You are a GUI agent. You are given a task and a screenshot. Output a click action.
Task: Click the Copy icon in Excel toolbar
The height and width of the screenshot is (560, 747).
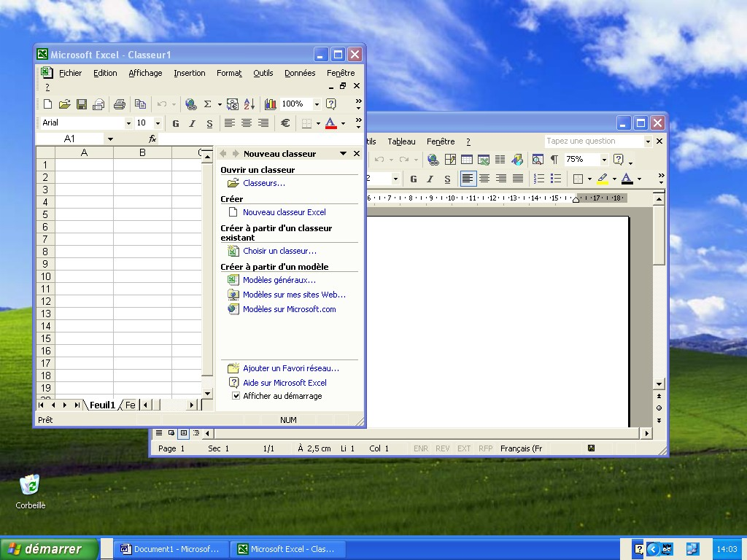140,104
